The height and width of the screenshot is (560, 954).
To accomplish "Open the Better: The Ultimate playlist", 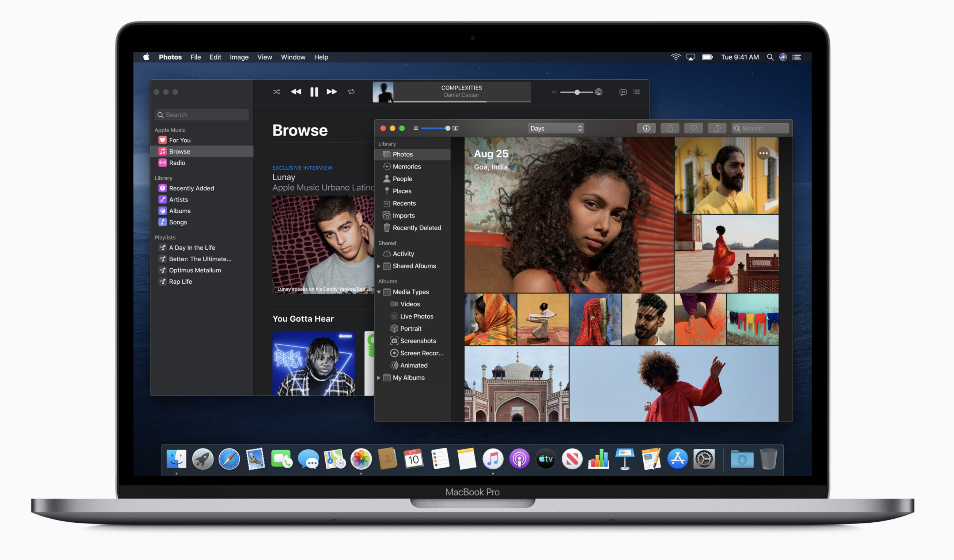I will click(202, 259).
